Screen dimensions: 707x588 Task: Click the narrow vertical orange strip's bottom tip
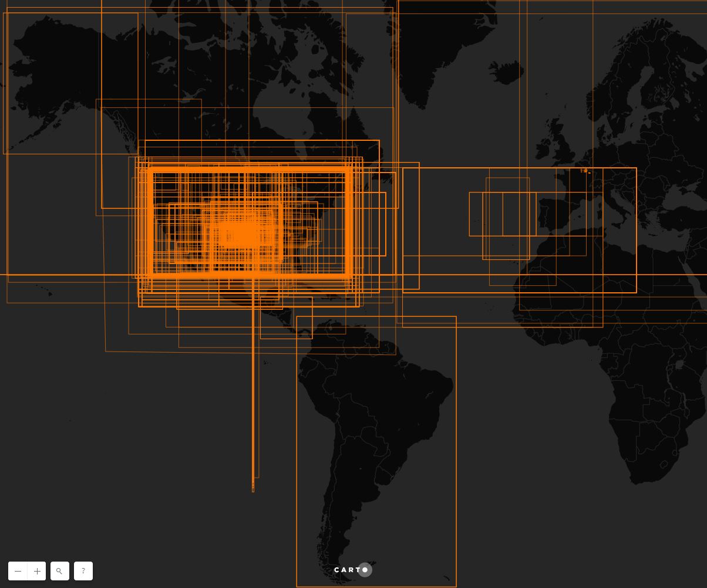pos(253,488)
